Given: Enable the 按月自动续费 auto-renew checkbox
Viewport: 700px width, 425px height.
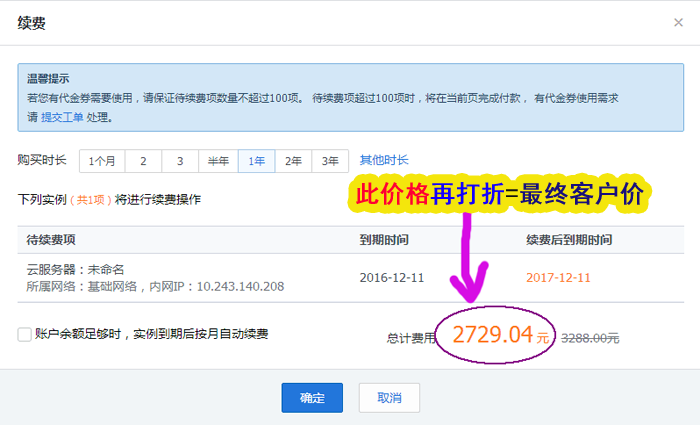Looking at the screenshot, I should point(25,335).
